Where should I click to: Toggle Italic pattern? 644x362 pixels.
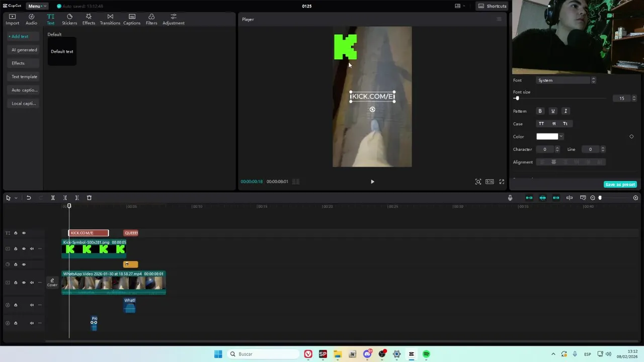pyautogui.click(x=566, y=111)
